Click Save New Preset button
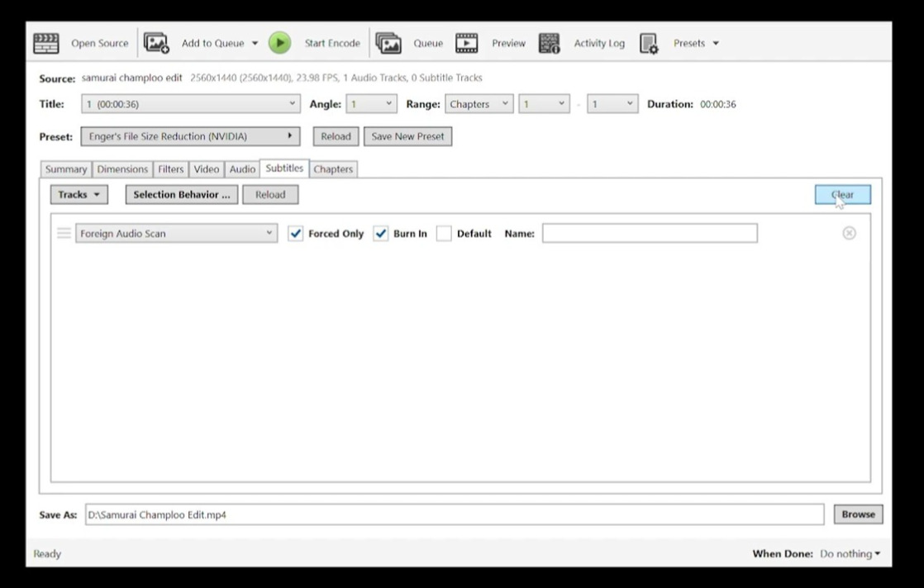The height and width of the screenshot is (588, 924). 407,136
